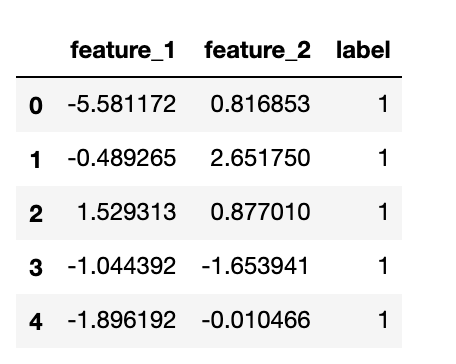Select row index 3
The height and width of the screenshot is (364, 456).
pyautogui.click(x=36, y=268)
